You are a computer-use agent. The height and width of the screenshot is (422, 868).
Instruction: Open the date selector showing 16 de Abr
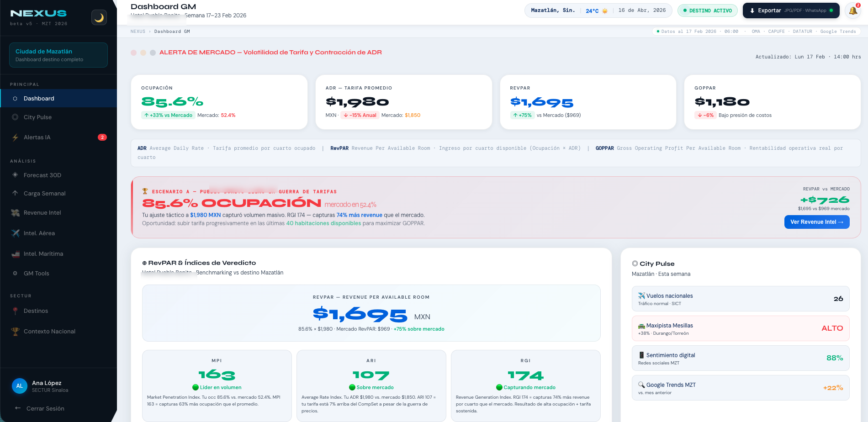point(642,10)
